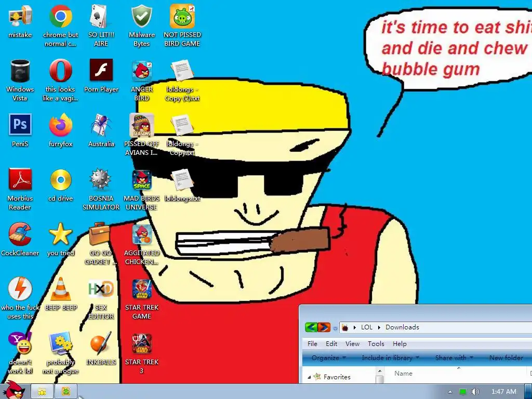Open the Explorer Help menu
The image size is (532, 399).
pos(400,344)
